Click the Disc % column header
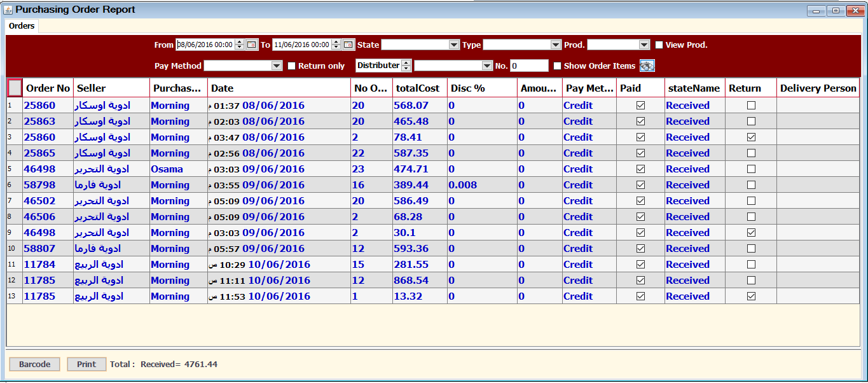 coord(482,88)
